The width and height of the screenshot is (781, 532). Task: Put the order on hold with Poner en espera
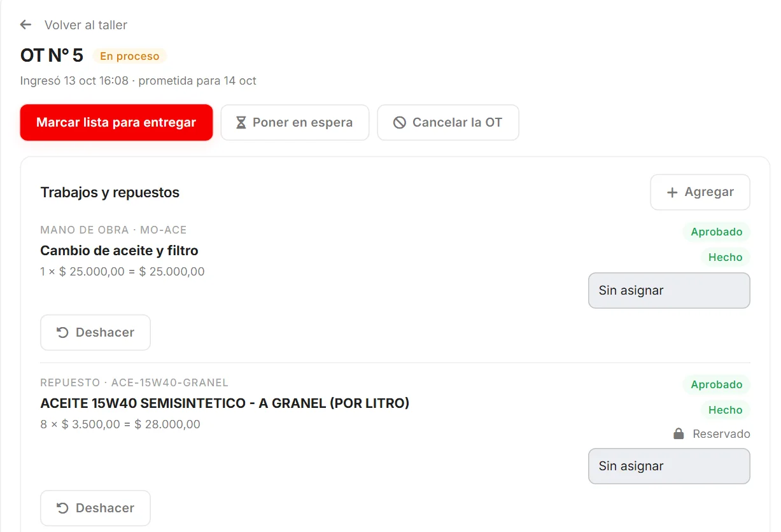point(295,122)
